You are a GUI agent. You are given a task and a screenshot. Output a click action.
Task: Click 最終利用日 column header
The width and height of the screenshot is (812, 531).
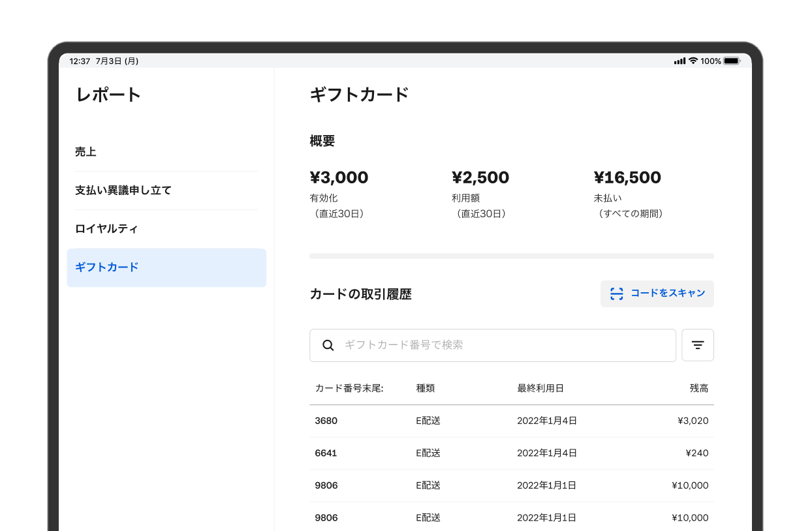[540, 388]
